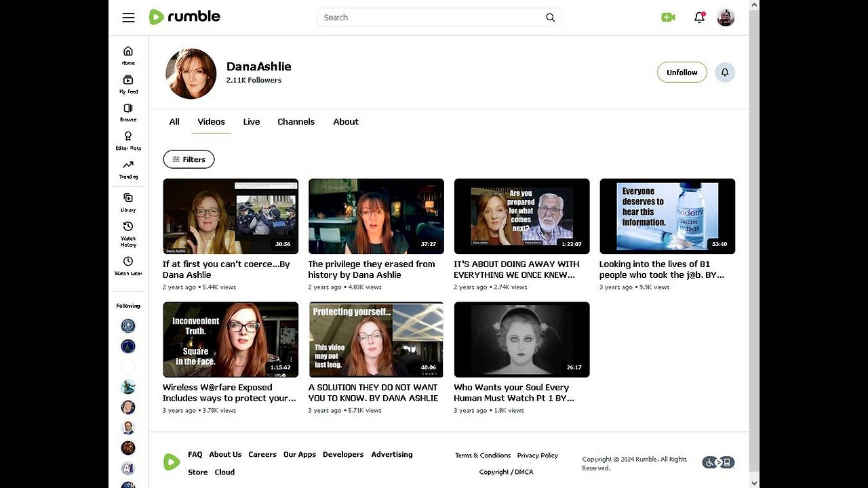Open the Channels tab
The width and height of the screenshot is (868, 488).
(x=296, y=122)
